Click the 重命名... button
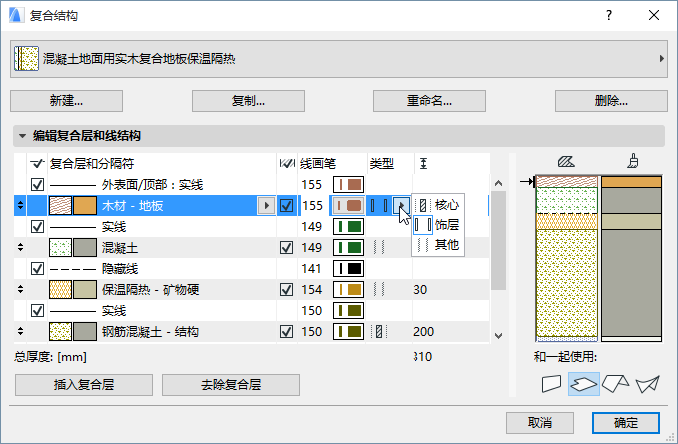678x444 pixels. [429, 101]
